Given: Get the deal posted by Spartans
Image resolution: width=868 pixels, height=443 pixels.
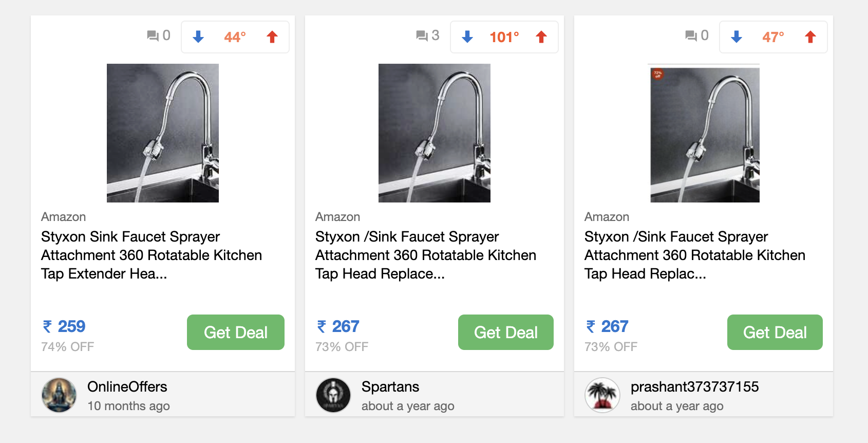Looking at the screenshot, I should pos(506,333).
